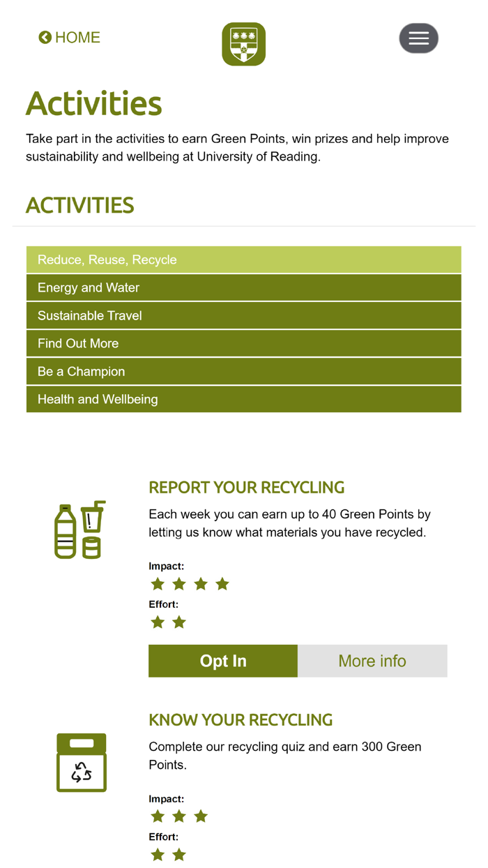Image resolution: width=488 pixels, height=868 pixels.
Task: Click the University of Reading shield logo
Action: click(243, 44)
